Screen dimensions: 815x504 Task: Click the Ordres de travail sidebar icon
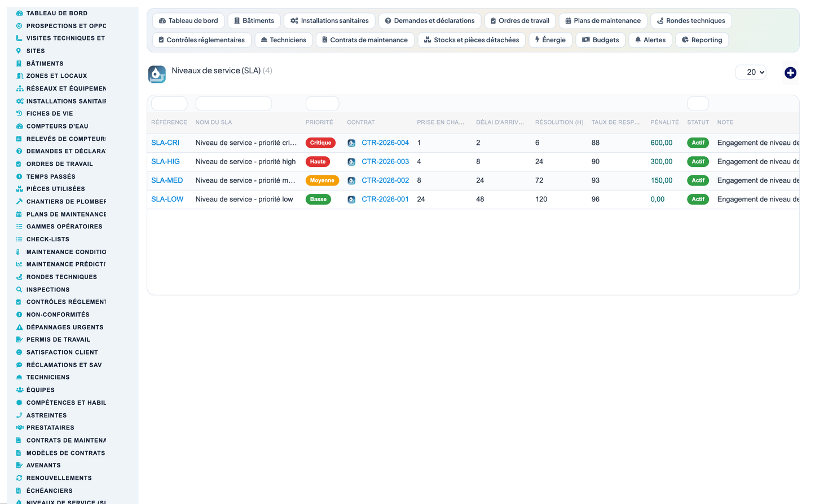click(19, 164)
